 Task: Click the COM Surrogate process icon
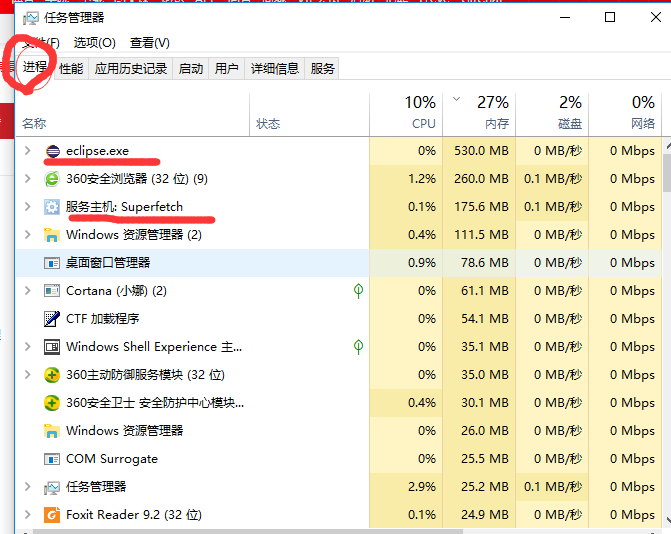(x=52, y=459)
